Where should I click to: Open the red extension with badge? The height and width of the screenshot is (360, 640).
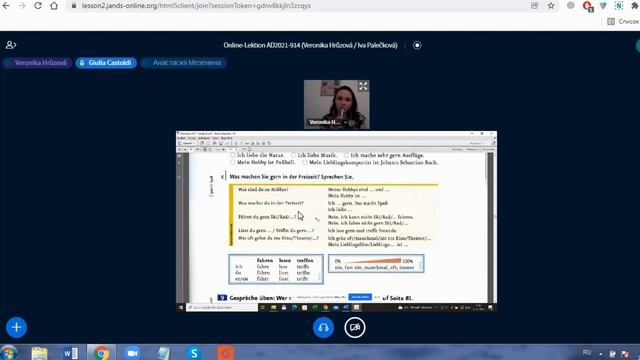588,6
